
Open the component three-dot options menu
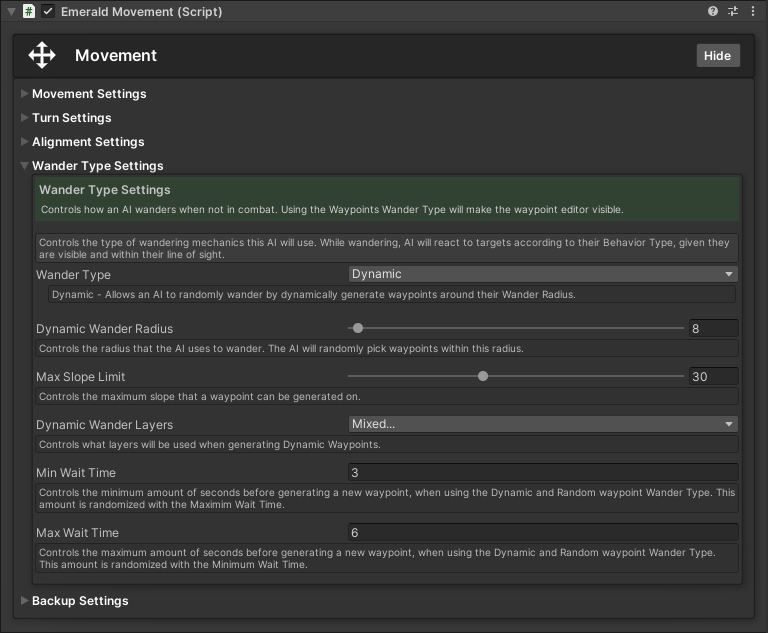[753, 11]
